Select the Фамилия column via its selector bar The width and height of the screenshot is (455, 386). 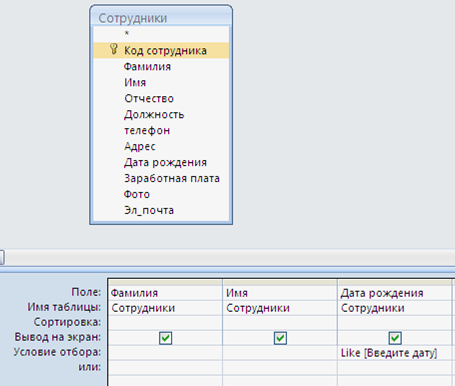tap(165, 282)
